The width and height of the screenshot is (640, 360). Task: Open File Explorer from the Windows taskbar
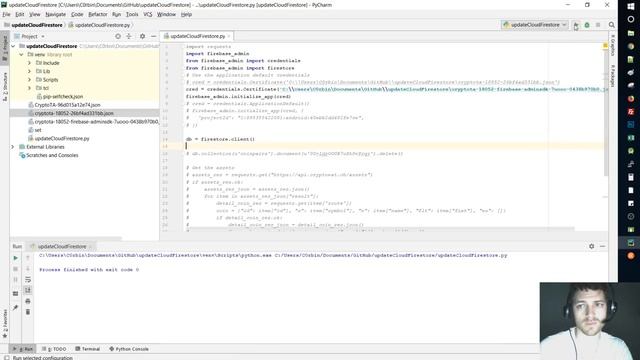(x=631, y=33)
